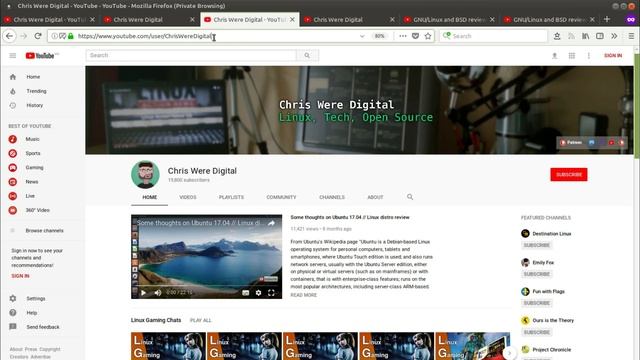The image size is (640, 360).
Task: Toggle the YouTube guide hamburger menu
Action: click(x=13, y=56)
